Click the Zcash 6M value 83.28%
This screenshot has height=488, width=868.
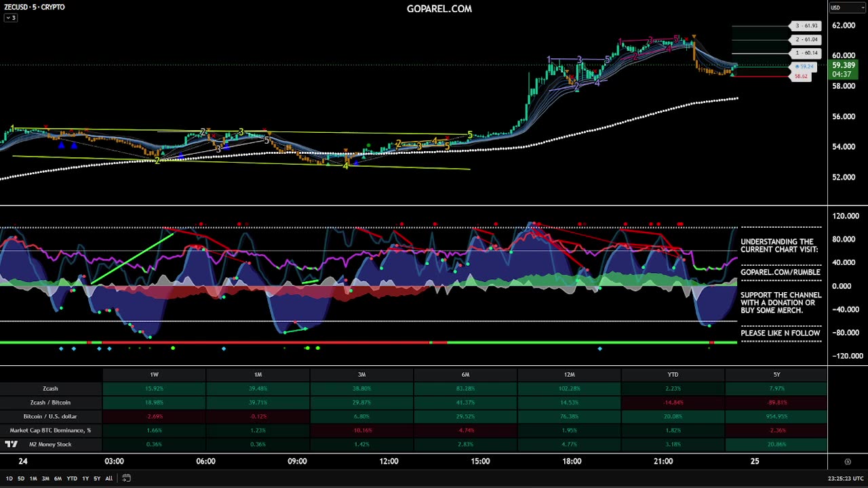[466, 388]
